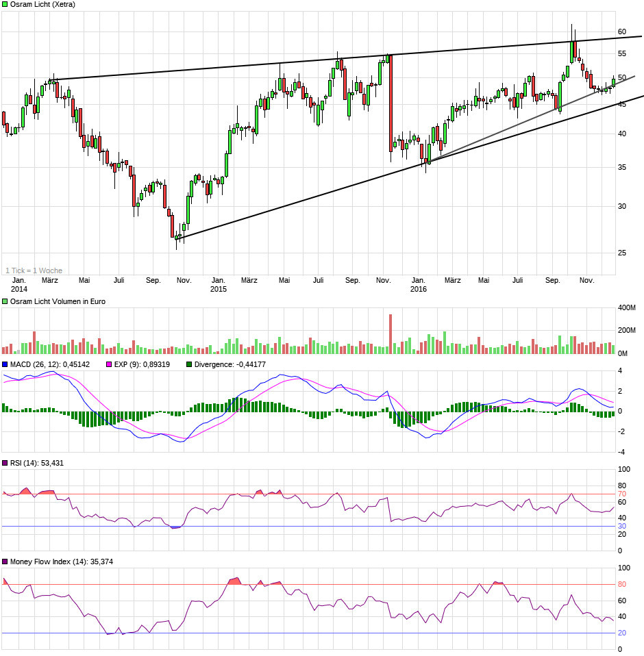Click the tall red November 2015 volume spike
The image size is (644, 656).
point(391,334)
